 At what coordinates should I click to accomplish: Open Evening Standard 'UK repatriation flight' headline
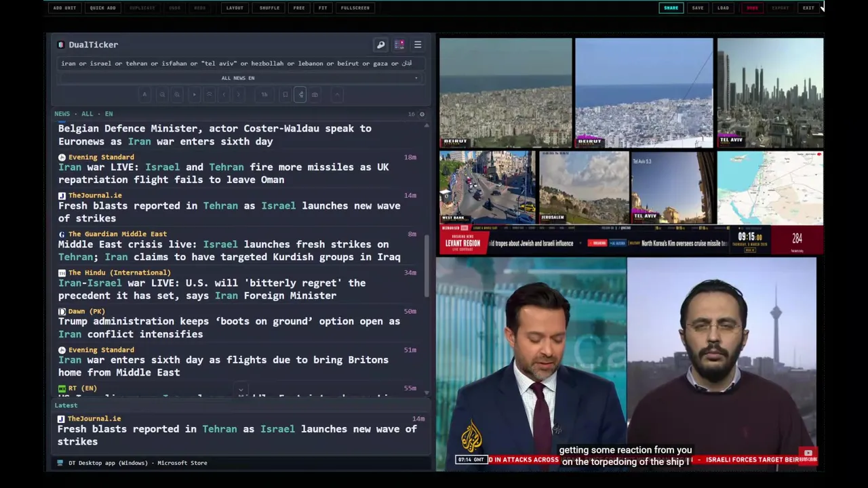[x=224, y=174]
